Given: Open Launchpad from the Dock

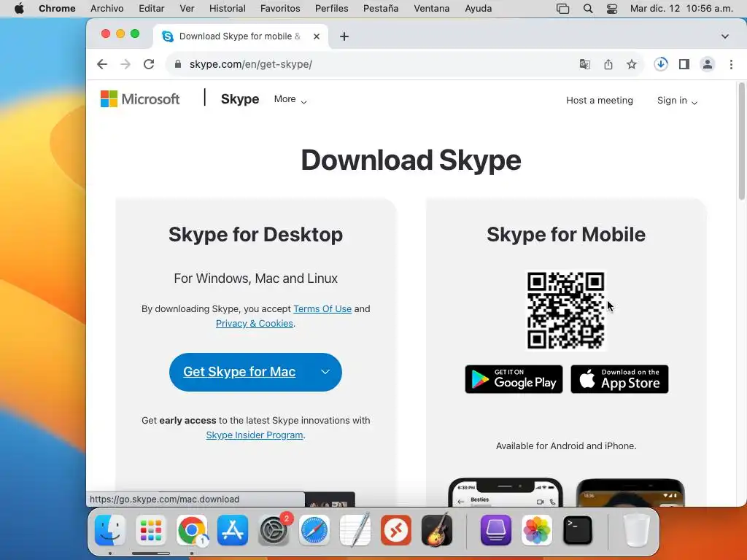Looking at the screenshot, I should pos(151,530).
